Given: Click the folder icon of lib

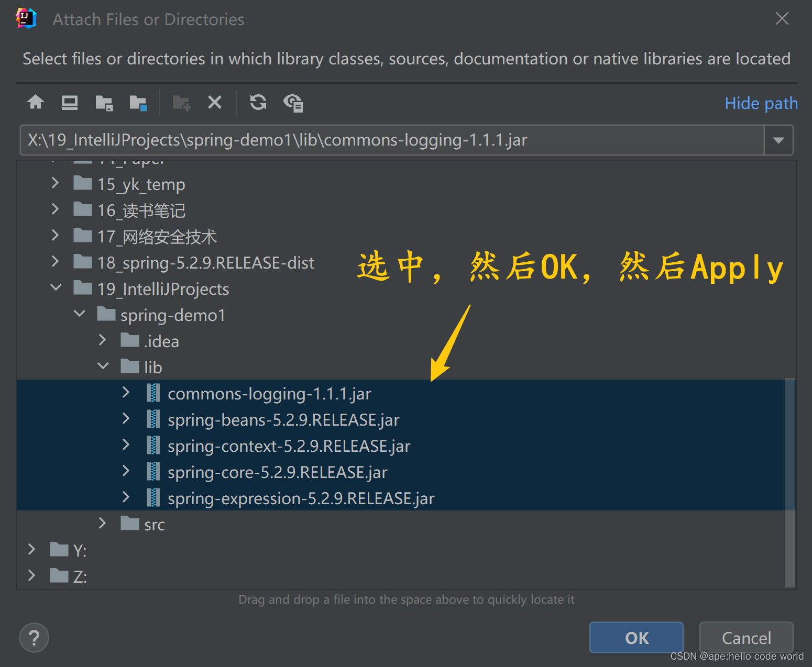Looking at the screenshot, I should (130, 366).
